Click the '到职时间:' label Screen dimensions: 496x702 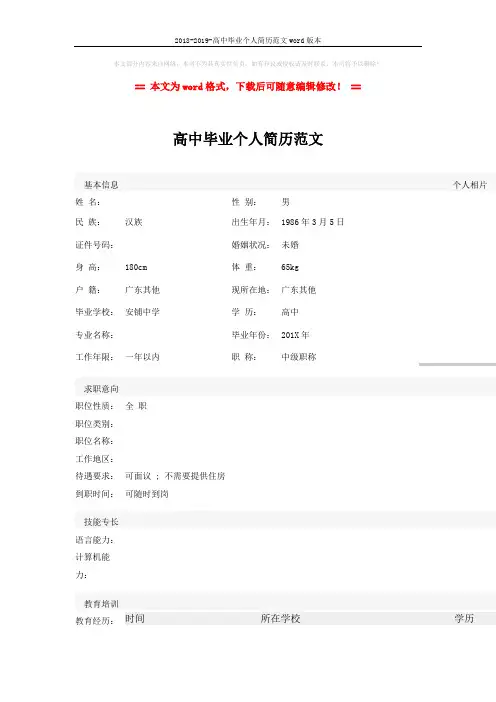94,494
